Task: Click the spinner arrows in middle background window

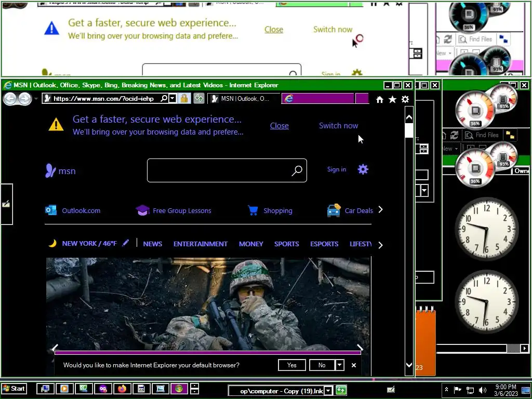Action: [424, 149]
